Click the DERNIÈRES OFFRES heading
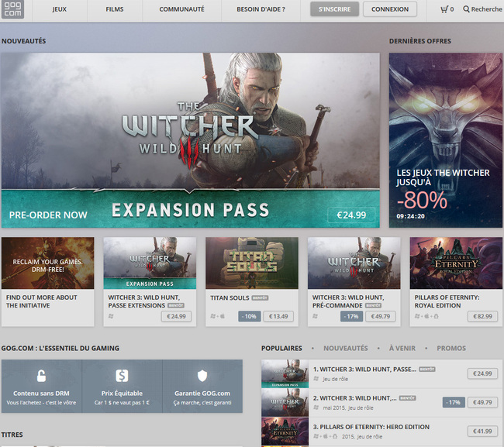This screenshot has height=447, width=504. click(419, 41)
